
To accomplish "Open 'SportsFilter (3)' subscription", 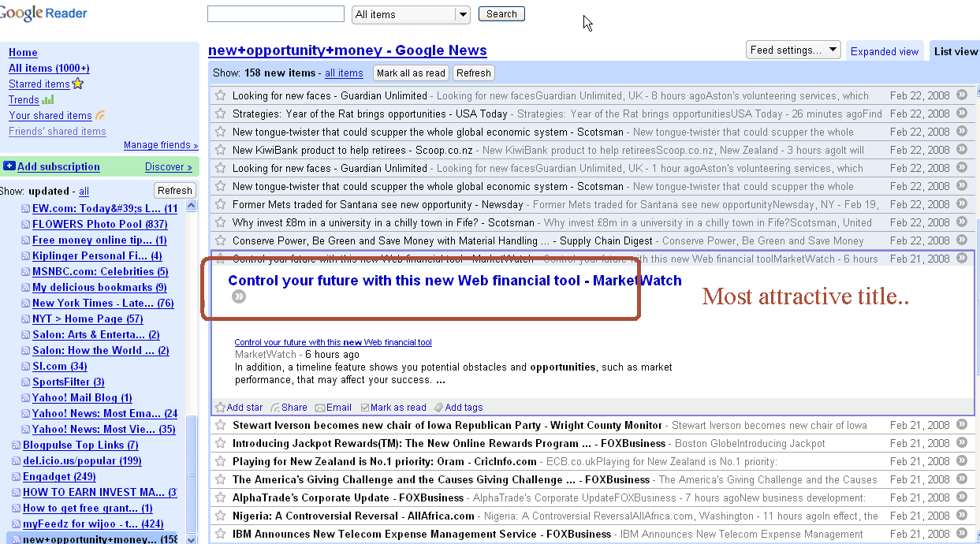I will (x=69, y=382).
